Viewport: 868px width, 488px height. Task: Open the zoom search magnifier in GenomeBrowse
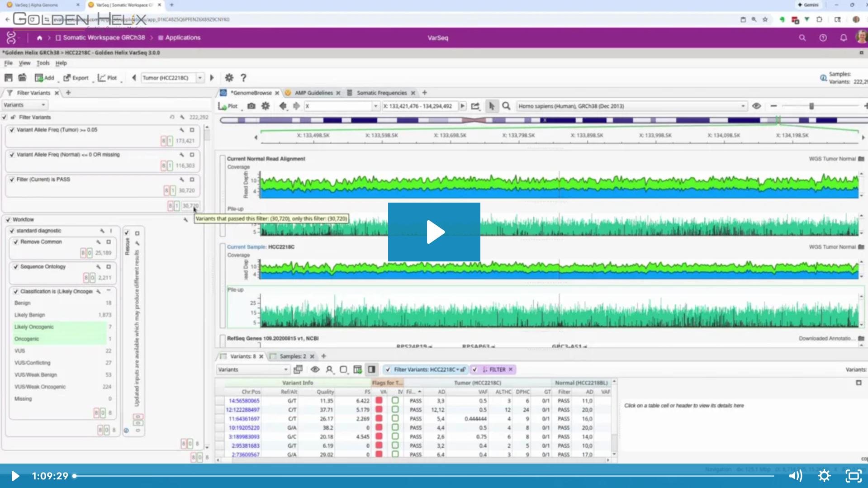pyautogui.click(x=506, y=106)
